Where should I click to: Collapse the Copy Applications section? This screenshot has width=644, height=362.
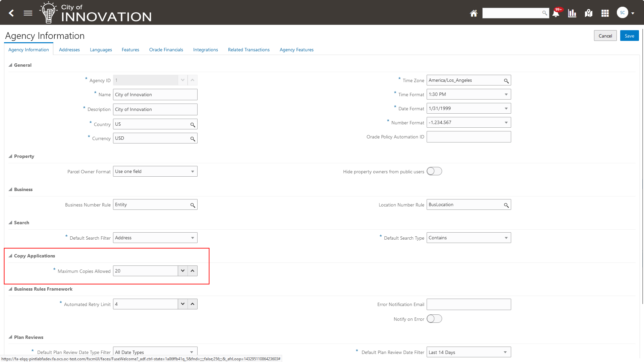pyautogui.click(x=10, y=256)
